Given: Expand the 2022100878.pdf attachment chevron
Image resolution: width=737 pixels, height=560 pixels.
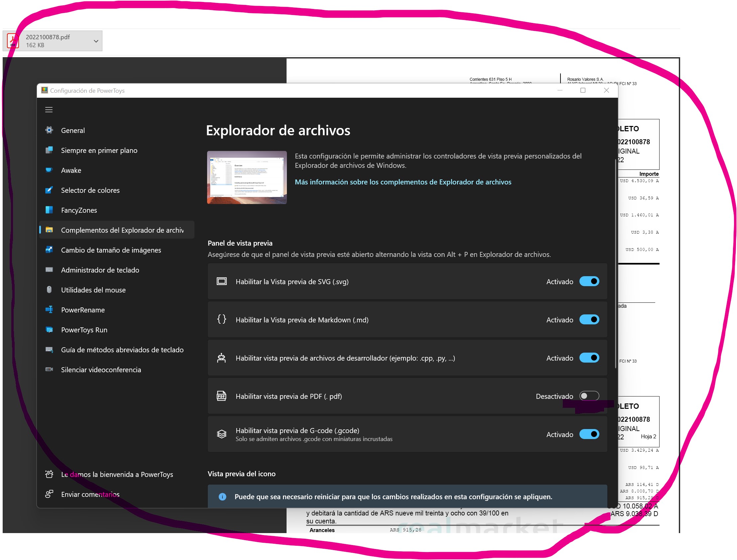Looking at the screenshot, I should pyautogui.click(x=96, y=41).
